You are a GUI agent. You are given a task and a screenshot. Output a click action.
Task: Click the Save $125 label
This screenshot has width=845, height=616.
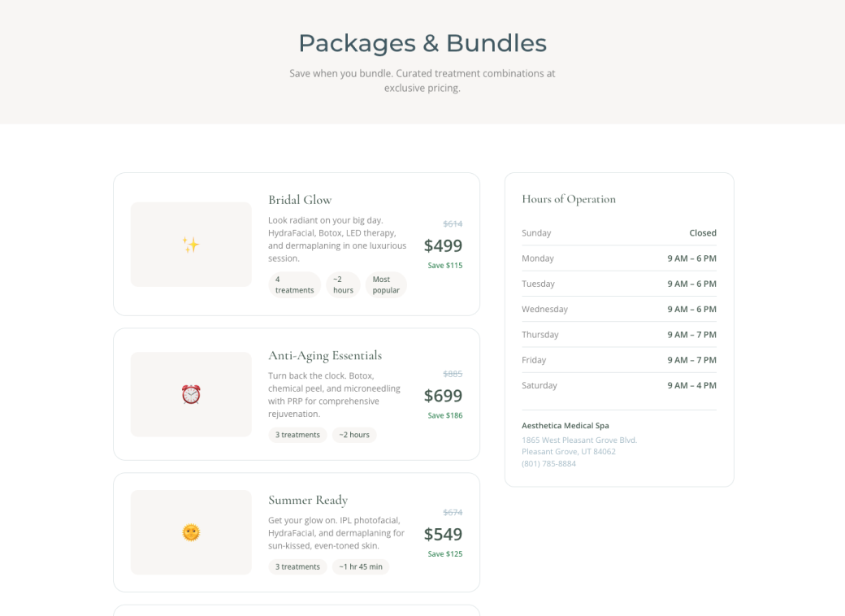click(445, 553)
